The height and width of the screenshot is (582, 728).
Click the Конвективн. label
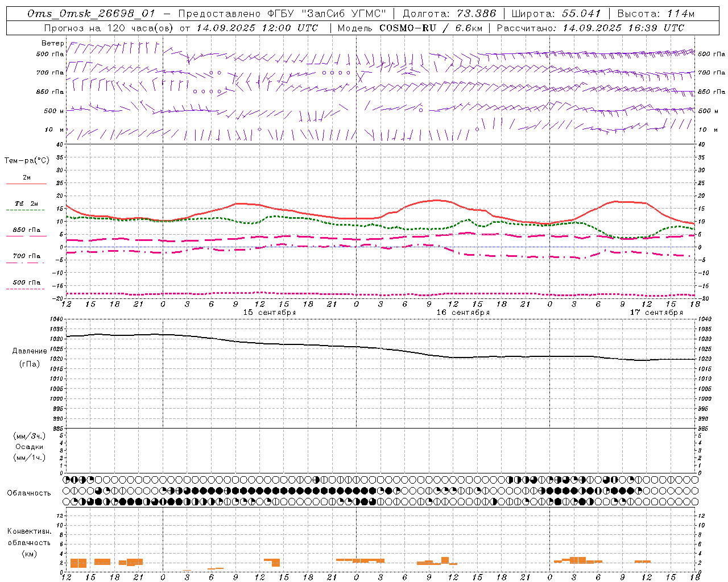coord(30,531)
